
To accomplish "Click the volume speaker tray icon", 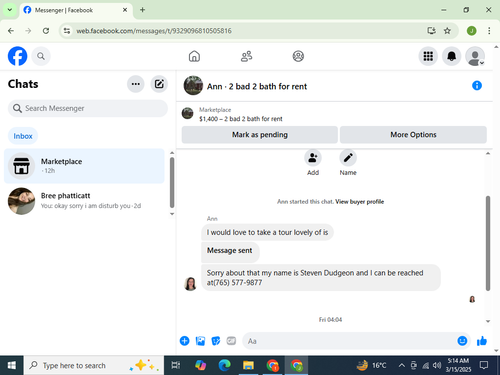I will point(437,365).
